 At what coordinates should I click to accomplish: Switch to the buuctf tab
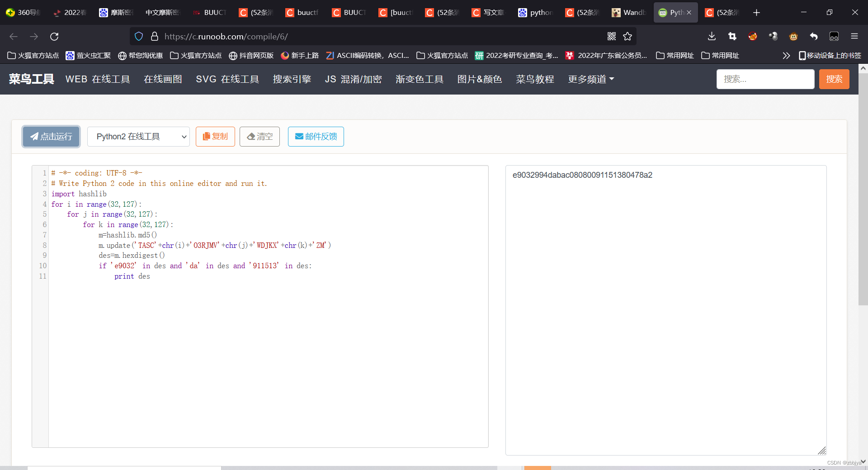[302, 13]
